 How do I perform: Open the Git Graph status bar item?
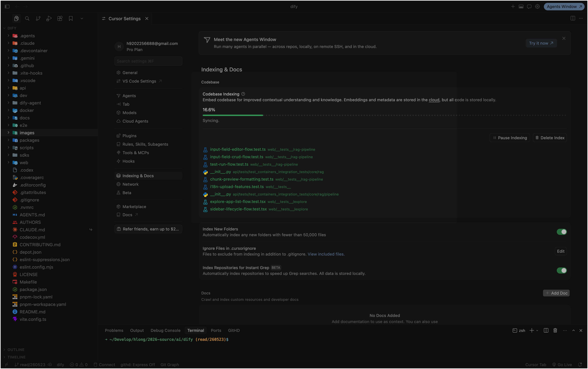point(169,365)
